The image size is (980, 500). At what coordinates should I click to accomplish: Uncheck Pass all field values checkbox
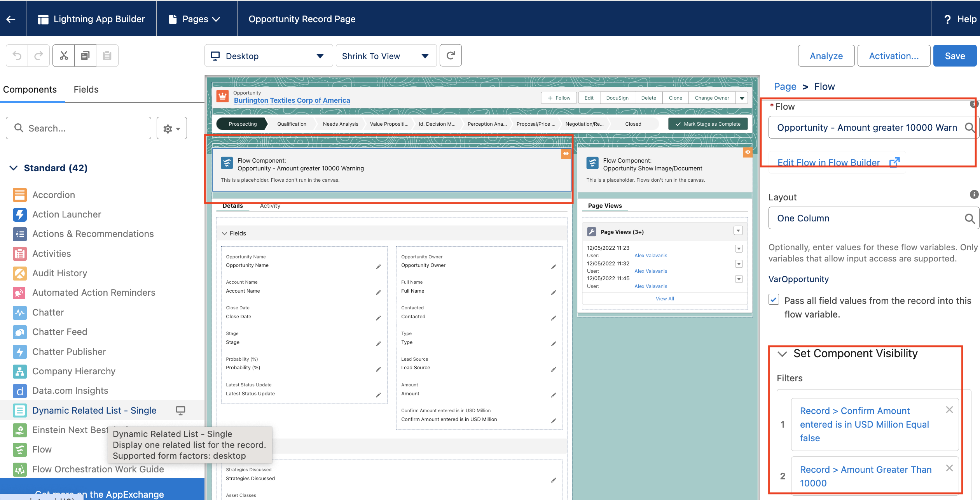click(x=774, y=300)
